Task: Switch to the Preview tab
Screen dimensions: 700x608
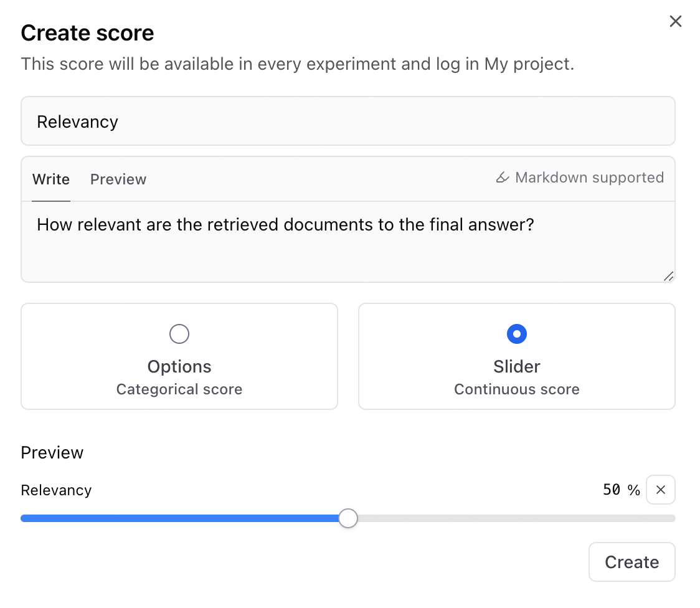Action: click(118, 179)
